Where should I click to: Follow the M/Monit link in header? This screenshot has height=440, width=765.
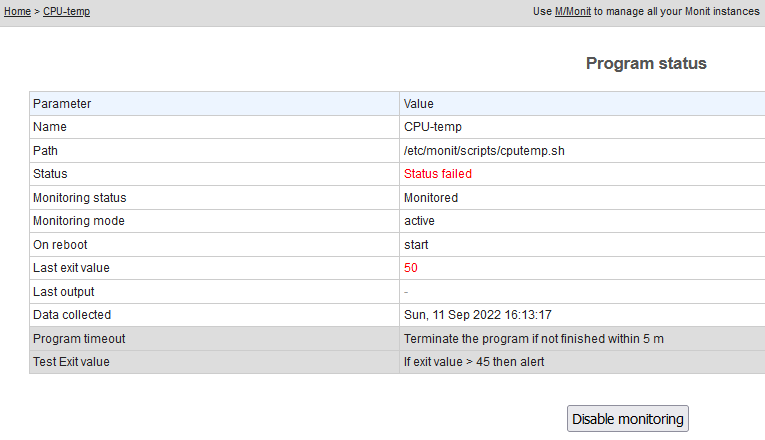point(573,12)
